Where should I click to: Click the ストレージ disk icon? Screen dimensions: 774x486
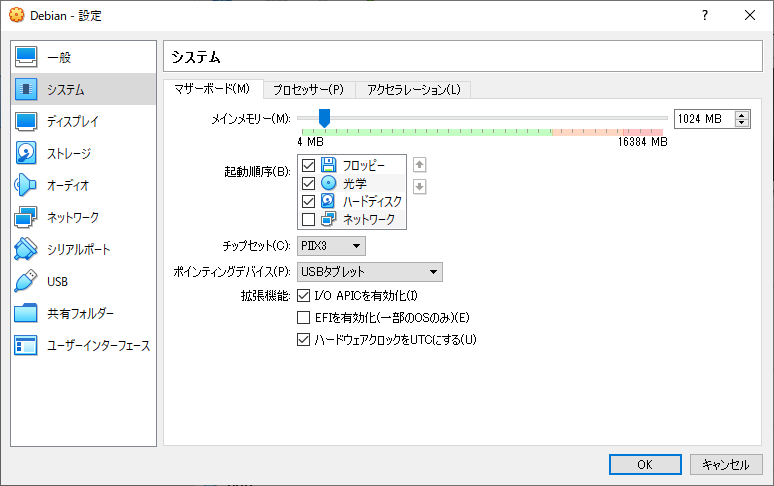26,153
